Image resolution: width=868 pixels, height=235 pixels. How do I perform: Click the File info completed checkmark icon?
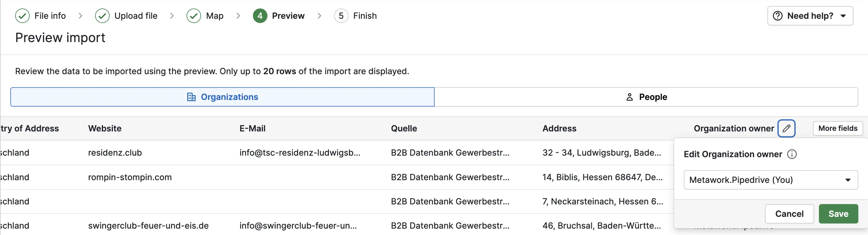coord(22,16)
